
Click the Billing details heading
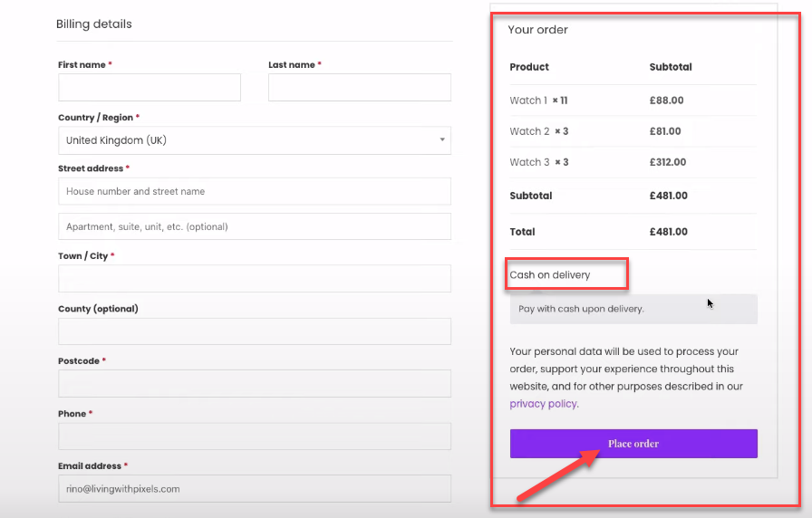[93, 24]
